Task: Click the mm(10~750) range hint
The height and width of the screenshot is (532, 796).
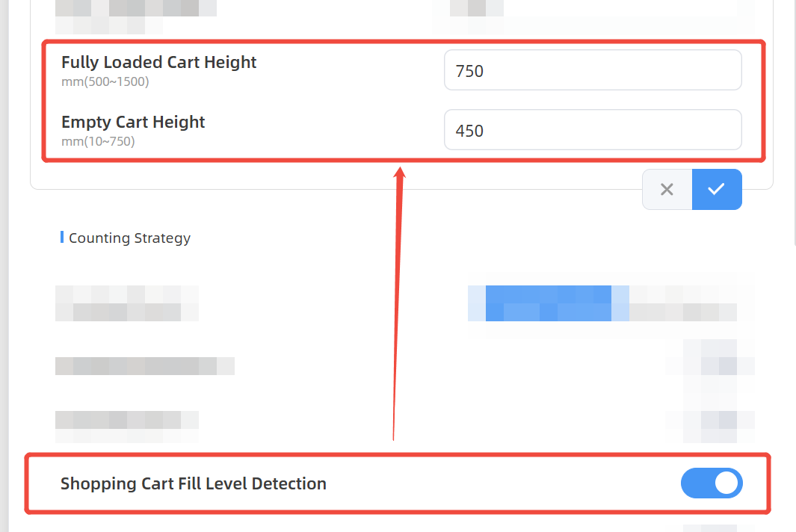Action: (x=98, y=140)
